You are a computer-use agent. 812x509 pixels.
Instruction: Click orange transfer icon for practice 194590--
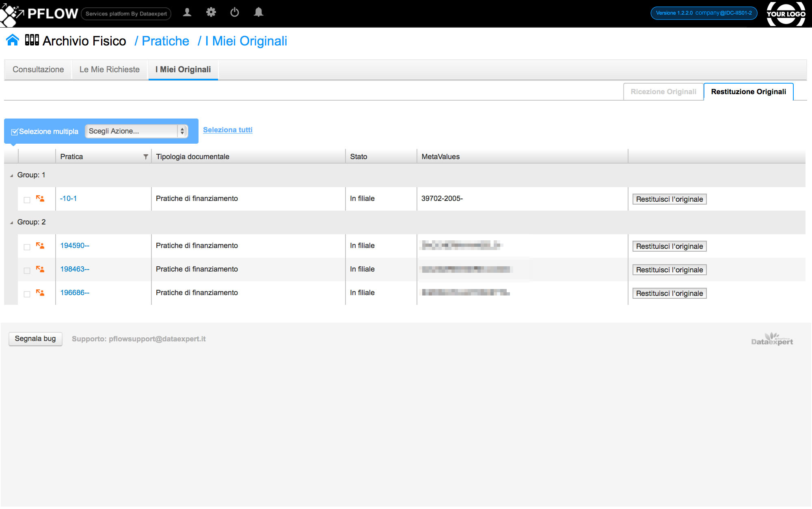40,246
